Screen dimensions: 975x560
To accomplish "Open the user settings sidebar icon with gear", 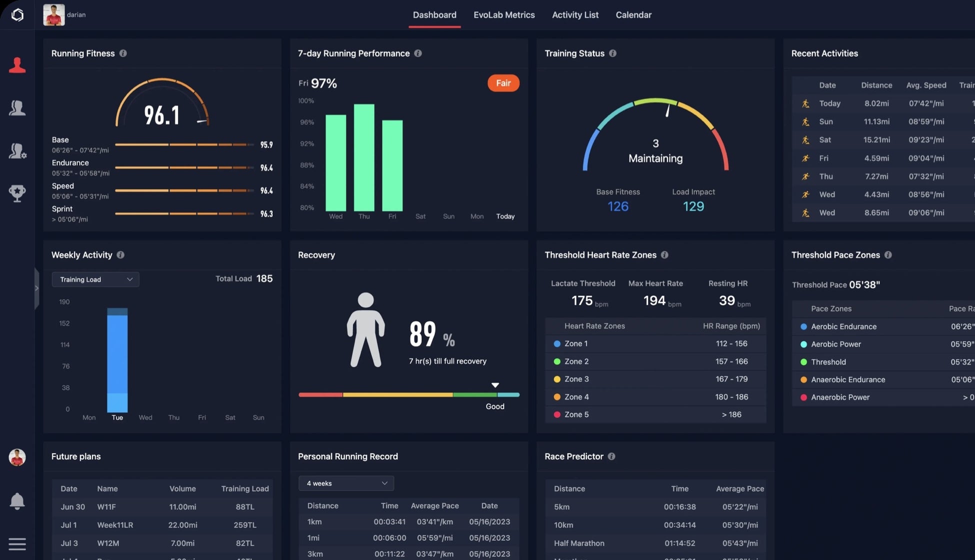I will [17, 150].
